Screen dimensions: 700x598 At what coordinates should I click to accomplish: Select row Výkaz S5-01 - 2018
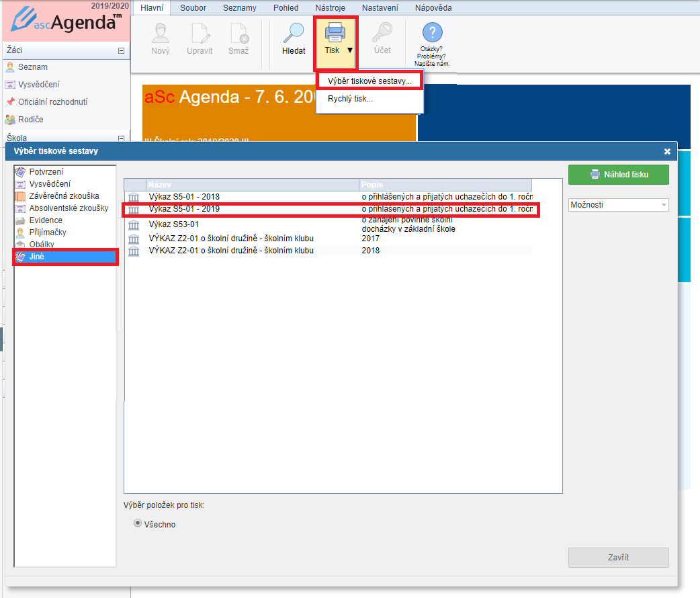(329, 197)
